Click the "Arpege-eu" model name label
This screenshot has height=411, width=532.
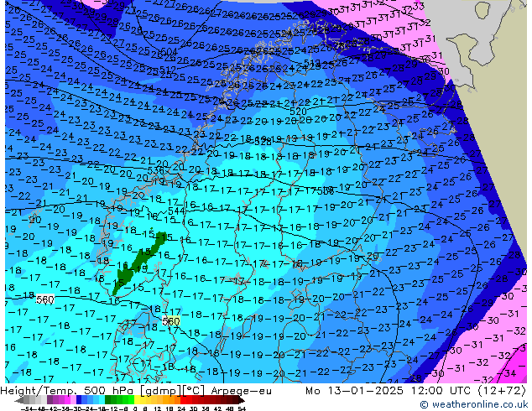[x=241, y=391]
